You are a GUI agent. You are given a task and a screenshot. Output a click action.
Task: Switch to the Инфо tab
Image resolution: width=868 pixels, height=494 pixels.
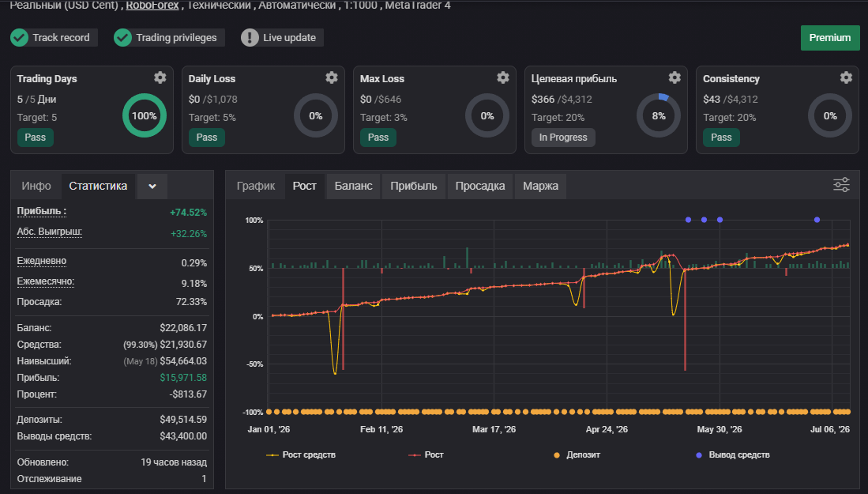pos(36,186)
